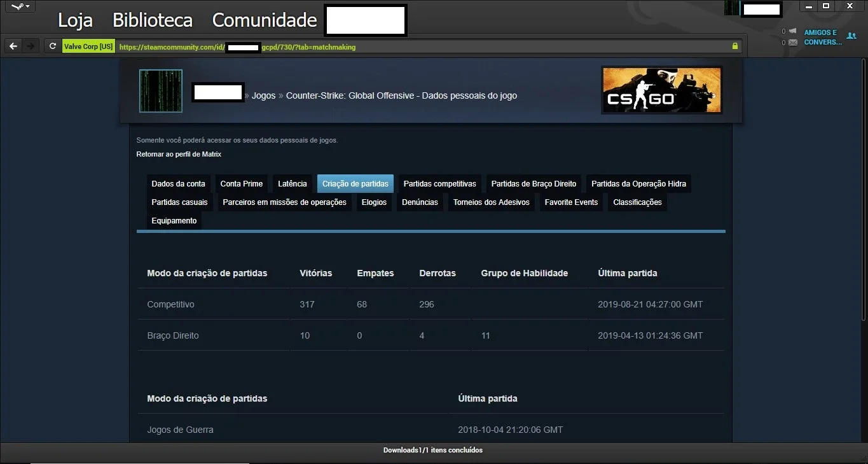Go forward with the browser forward arrow
This screenshot has width=868, height=464.
[x=30, y=46]
